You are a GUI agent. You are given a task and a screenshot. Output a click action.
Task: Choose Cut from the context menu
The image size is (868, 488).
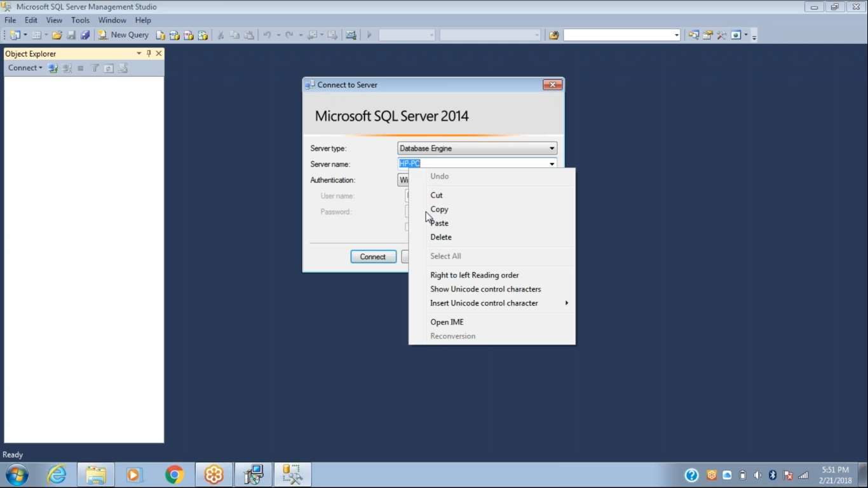492,195
